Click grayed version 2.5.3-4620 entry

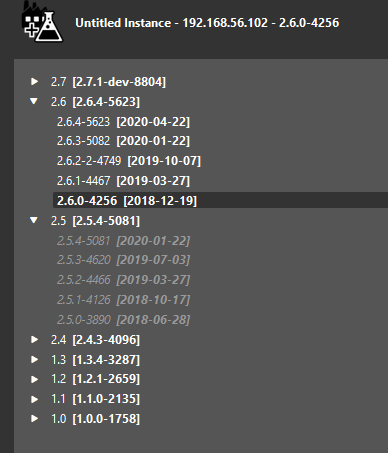(x=123, y=260)
